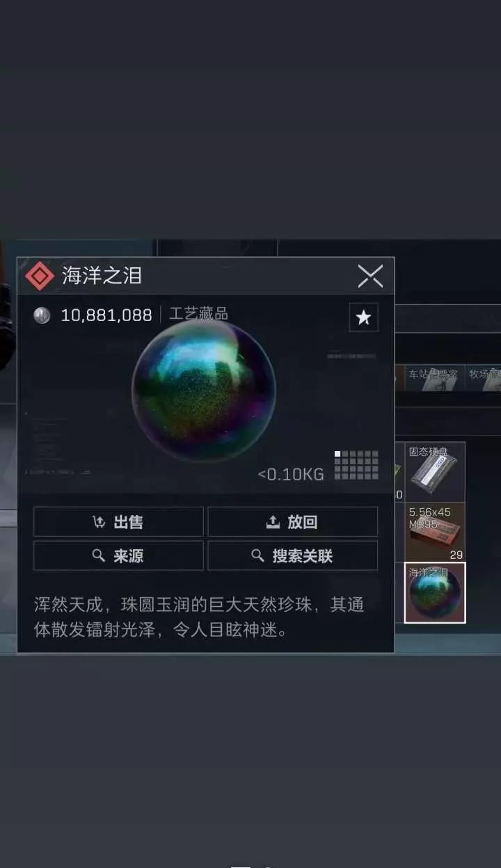
Task: Close the 海洋之泪 item detail popup
Action: pos(370,276)
